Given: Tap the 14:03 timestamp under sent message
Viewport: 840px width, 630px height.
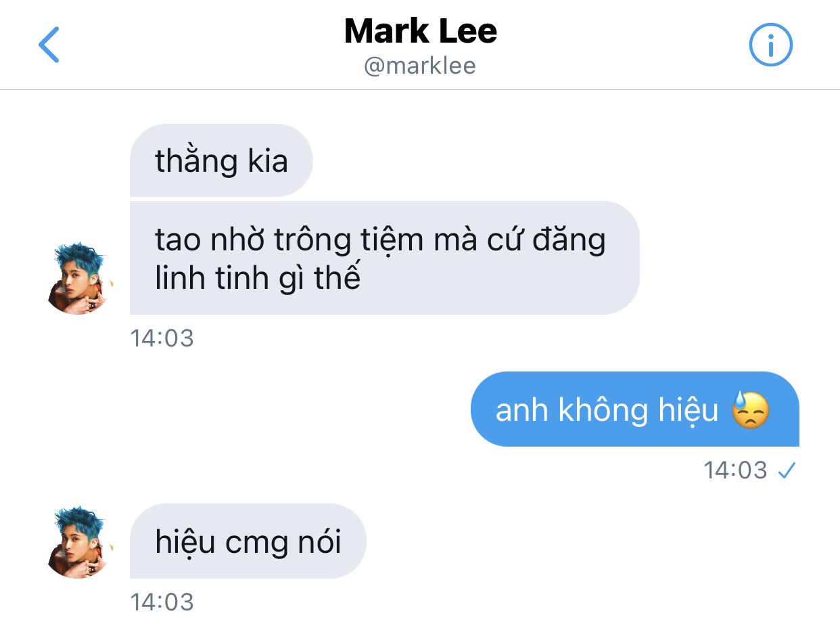Looking at the screenshot, I should tap(735, 470).
